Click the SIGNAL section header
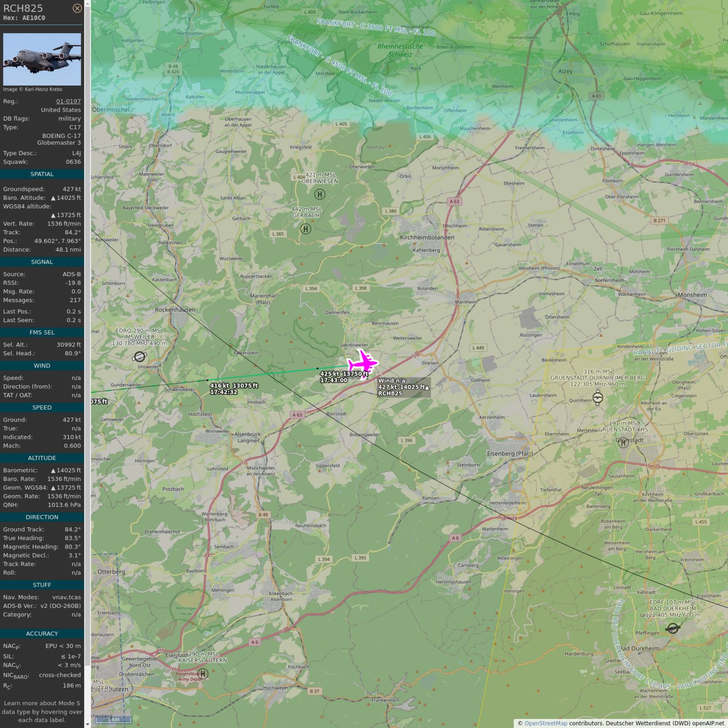 pyautogui.click(x=42, y=262)
